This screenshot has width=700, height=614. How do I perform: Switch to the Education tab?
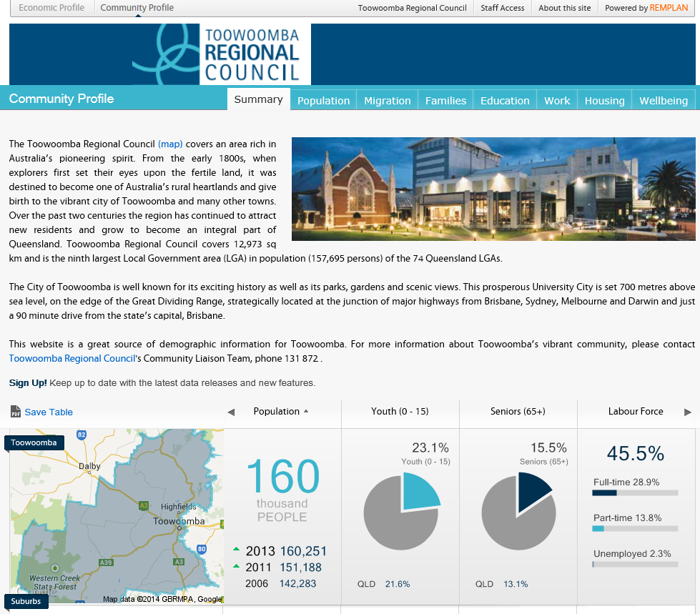[x=505, y=100]
